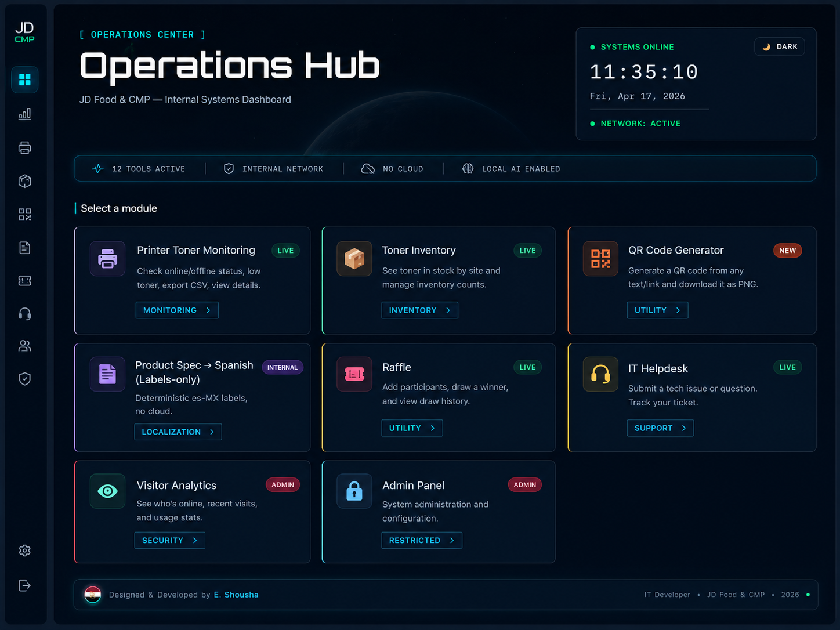The width and height of the screenshot is (840, 630).
Task: Select the QR Code Generator title
Action: coord(676,250)
